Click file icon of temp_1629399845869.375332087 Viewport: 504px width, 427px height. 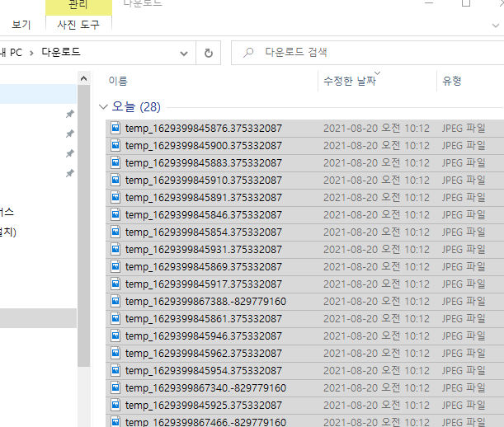(x=115, y=267)
